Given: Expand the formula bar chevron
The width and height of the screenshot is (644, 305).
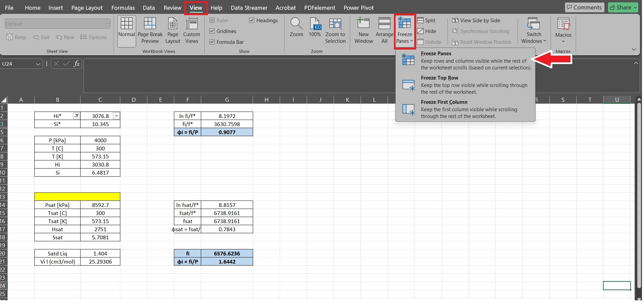Looking at the screenshot, I should click(636, 63).
